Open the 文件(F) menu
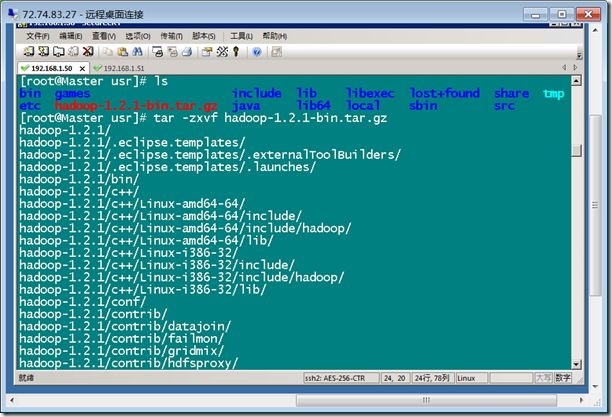Image resolution: width=612 pixels, height=417 pixels. [37, 36]
